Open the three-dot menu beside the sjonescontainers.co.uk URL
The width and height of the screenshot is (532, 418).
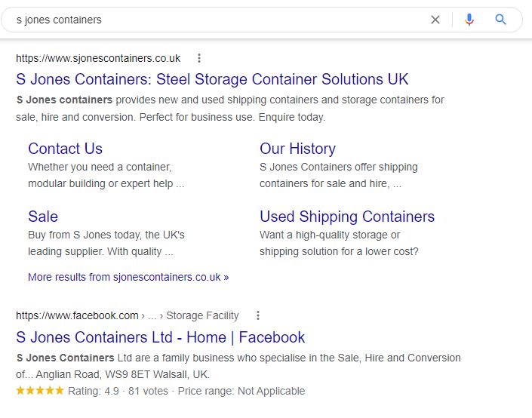(x=199, y=58)
